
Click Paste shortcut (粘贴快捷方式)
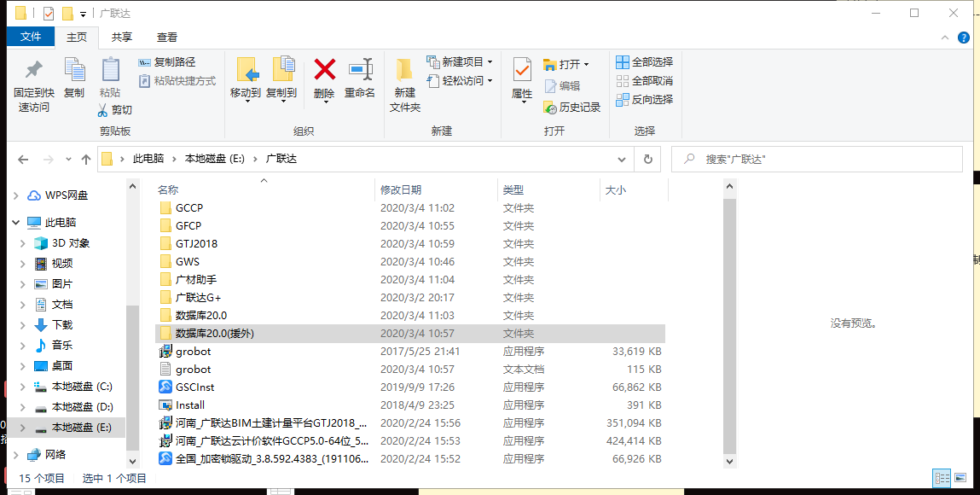177,80
